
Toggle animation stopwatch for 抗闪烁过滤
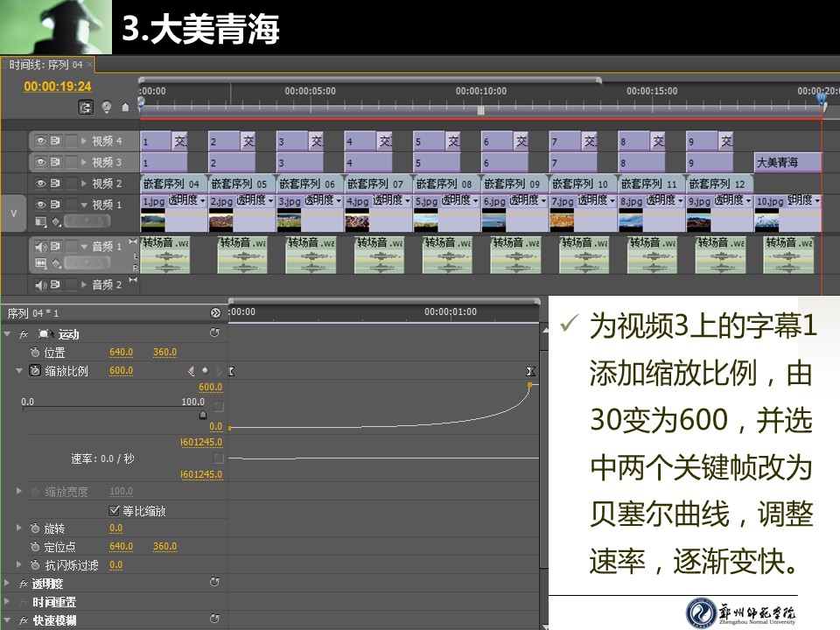coord(35,564)
